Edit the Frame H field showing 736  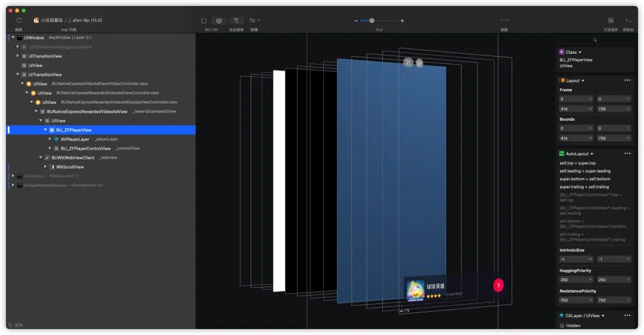click(x=614, y=109)
